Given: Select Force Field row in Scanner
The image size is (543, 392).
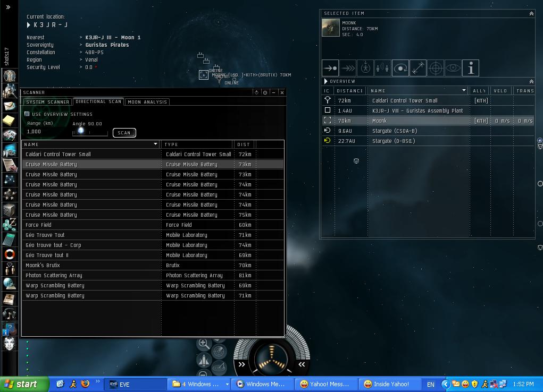Looking at the screenshot, I should (153, 225).
